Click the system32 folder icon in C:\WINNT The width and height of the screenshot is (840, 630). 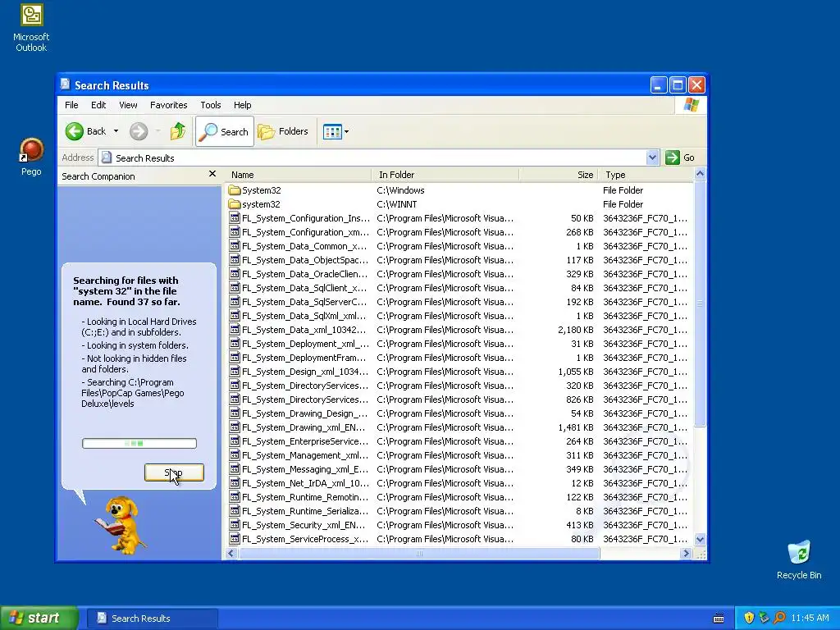[234, 204]
